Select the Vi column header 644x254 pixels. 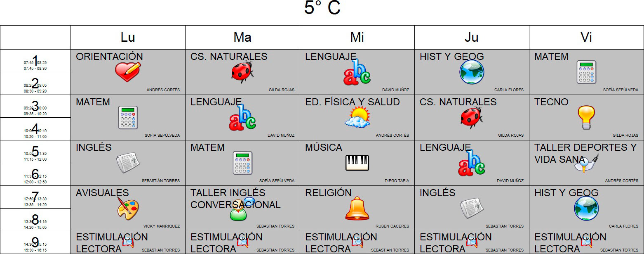(586, 37)
